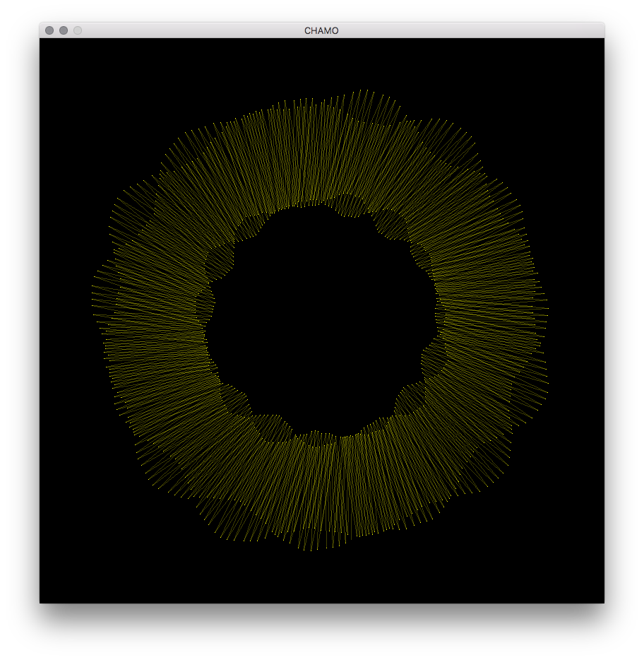The height and width of the screenshot is (660, 644).
Task: Click the close button in the CHAMO window
Action: coord(49,30)
